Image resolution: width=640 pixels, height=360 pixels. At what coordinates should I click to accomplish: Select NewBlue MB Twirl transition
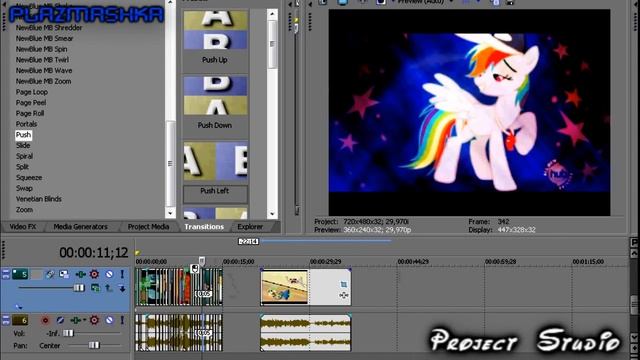click(x=42, y=60)
